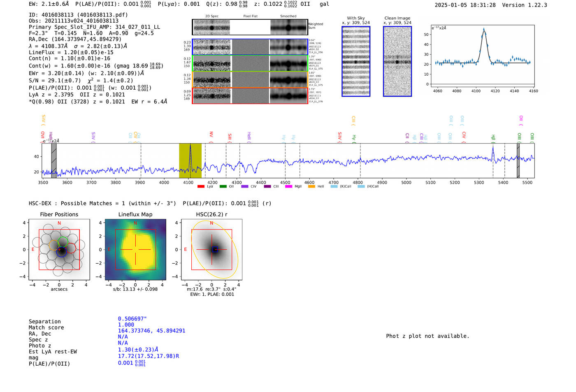Click the OII green legend swatch

[x=223, y=187]
